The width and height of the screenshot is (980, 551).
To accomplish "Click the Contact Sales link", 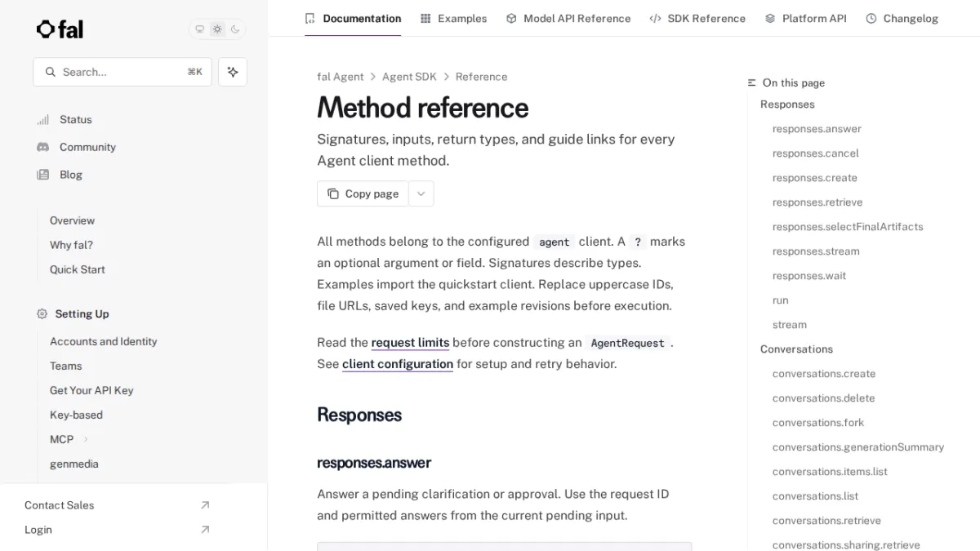I will (x=60, y=505).
